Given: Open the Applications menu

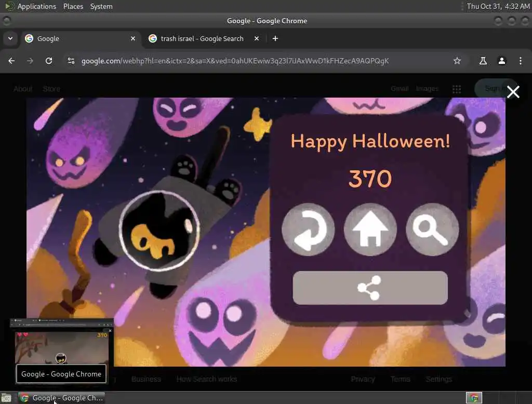Looking at the screenshot, I should [37, 6].
